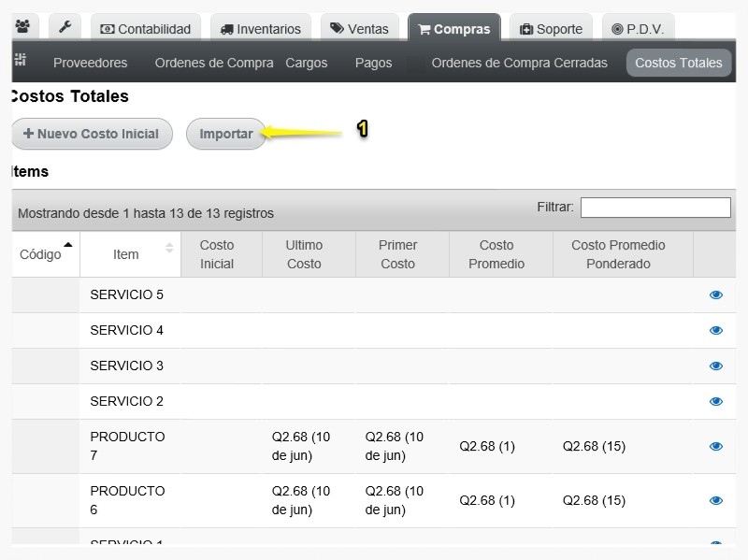
Task: View details eye icon for PRODUCTO 7
Action: click(x=715, y=446)
